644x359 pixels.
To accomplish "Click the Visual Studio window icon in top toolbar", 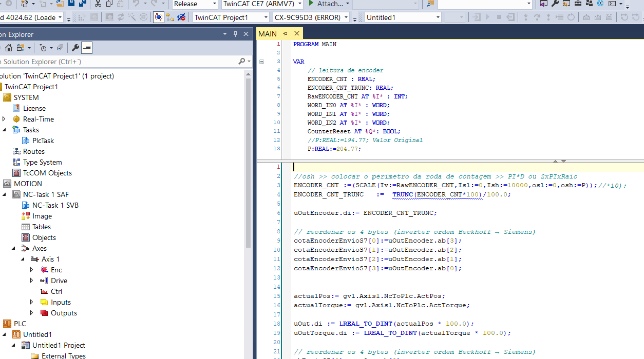I will pos(543,4).
